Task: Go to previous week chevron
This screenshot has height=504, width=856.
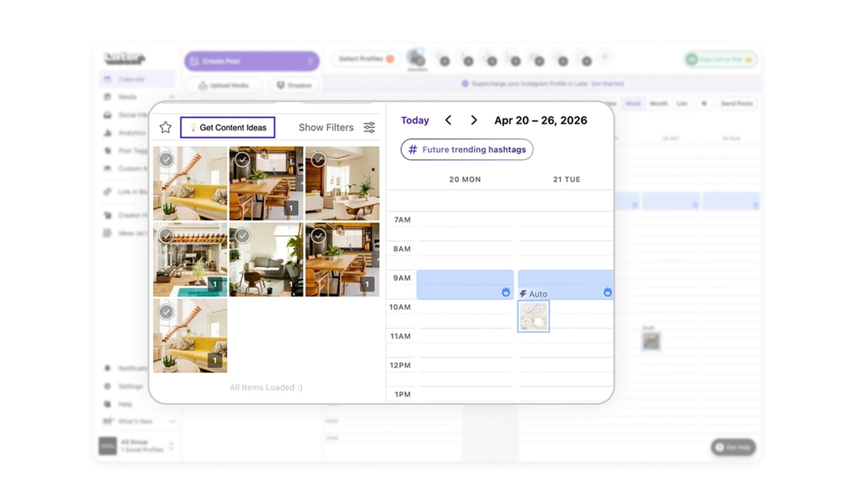Action: [448, 120]
